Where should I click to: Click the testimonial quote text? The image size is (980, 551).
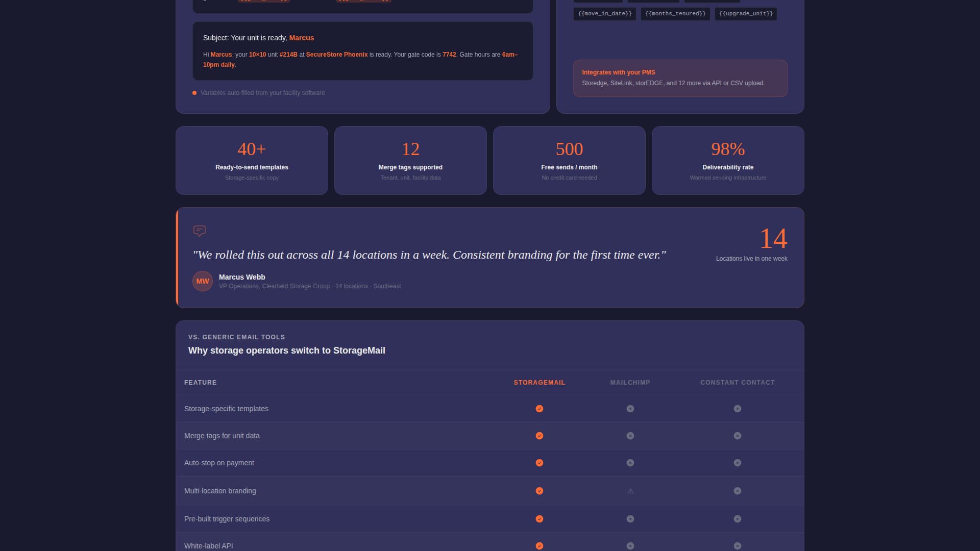429,255
